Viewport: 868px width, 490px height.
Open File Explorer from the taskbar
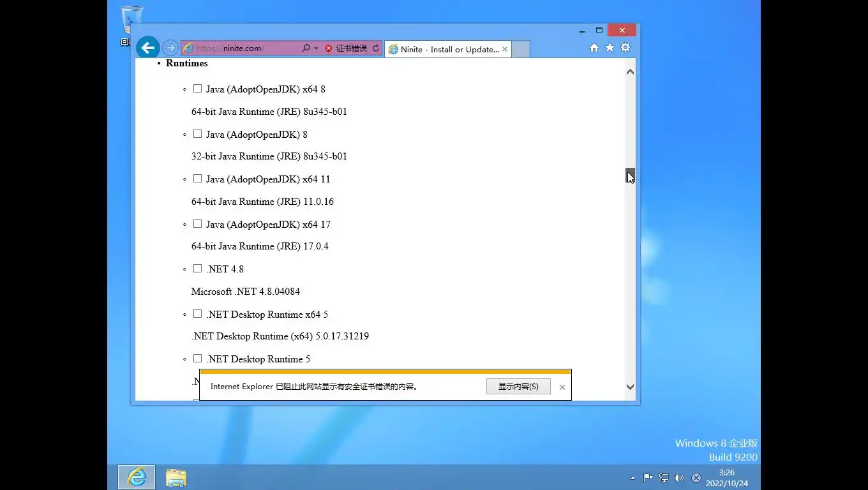click(176, 477)
